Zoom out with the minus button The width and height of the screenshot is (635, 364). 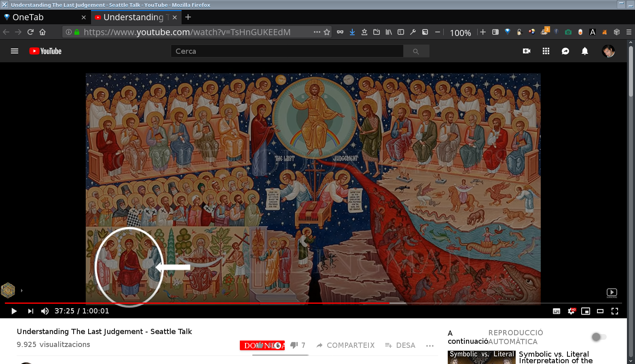[437, 32]
